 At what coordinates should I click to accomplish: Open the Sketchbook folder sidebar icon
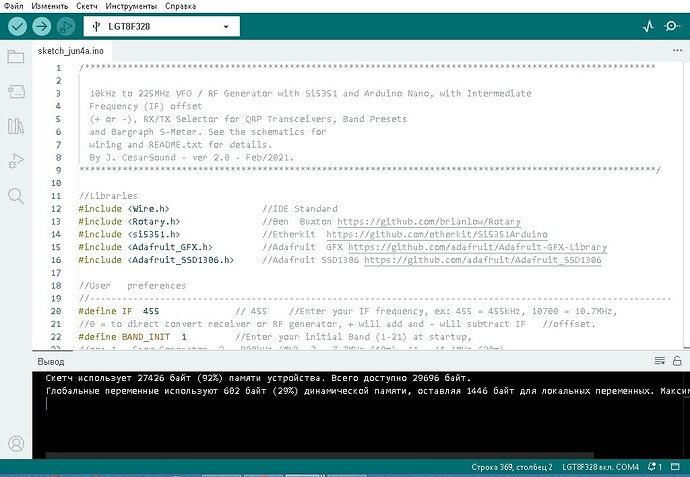click(x=16, y=57)
